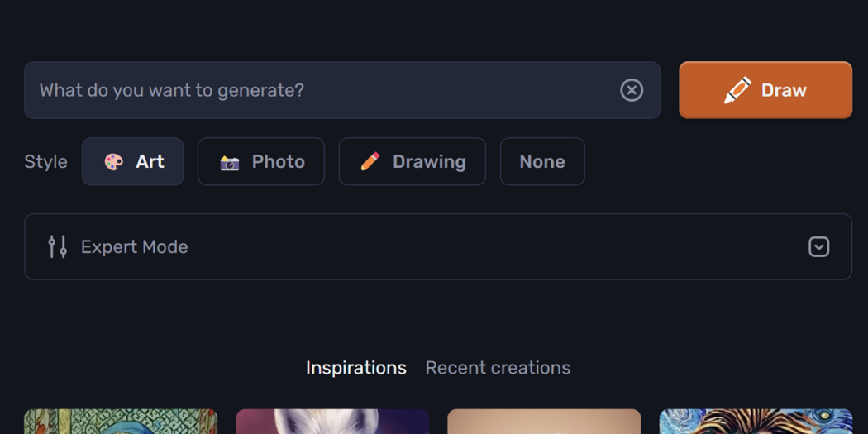The image size is (868, 434).
Task: Click the pencil icon for Drawing style
Action: coord(370,162)
